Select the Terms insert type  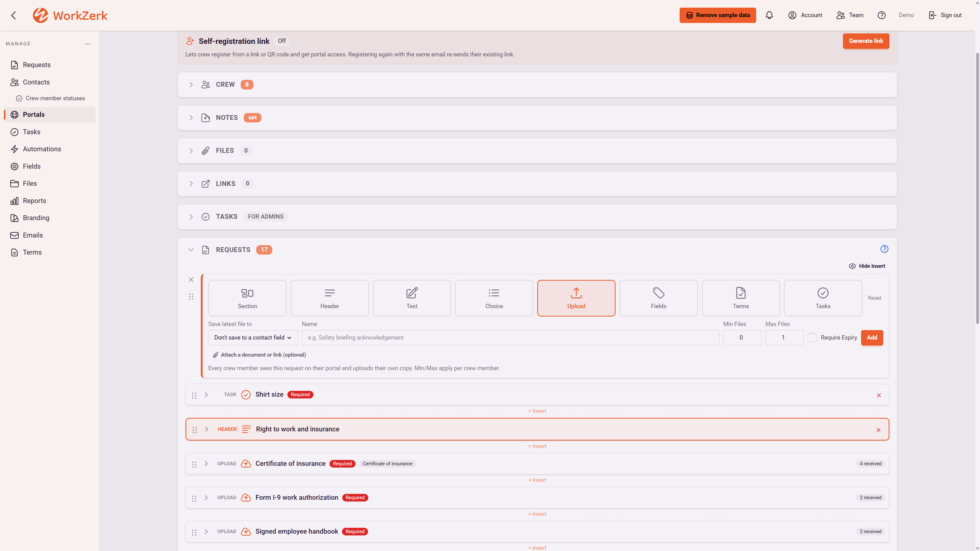click(740, 298)
